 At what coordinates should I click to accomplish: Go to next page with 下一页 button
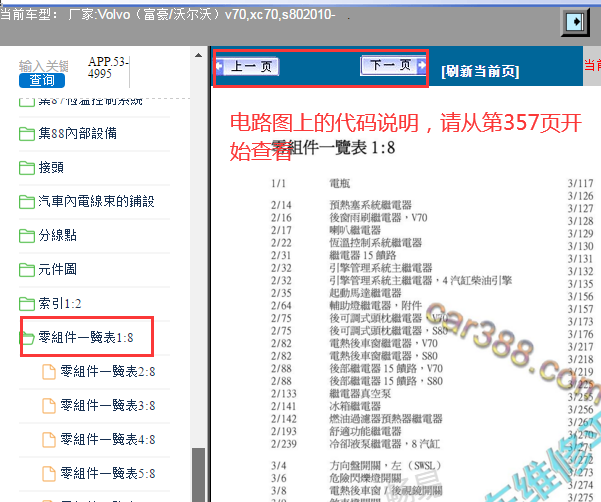point(393,65)
